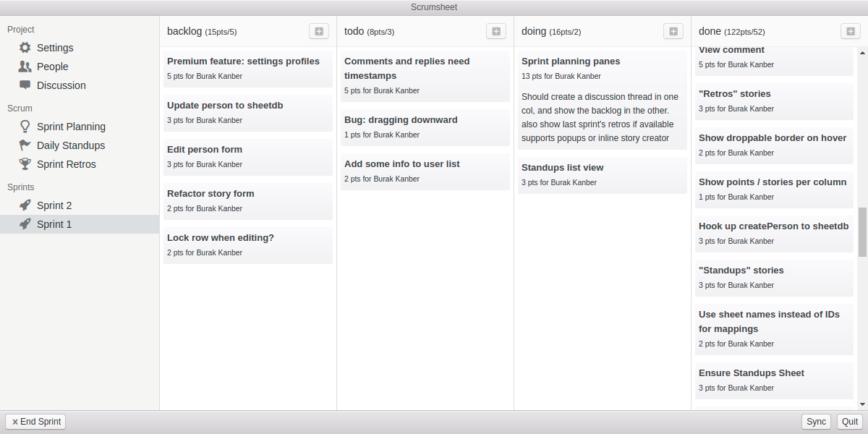Add a story to the todo column

pyautogui.click(x=495, y=31)
